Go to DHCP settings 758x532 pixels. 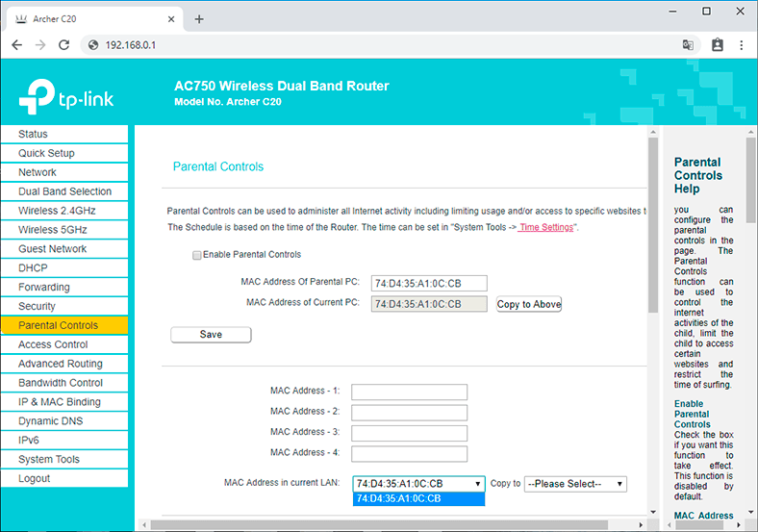click(x=64, y=268)
